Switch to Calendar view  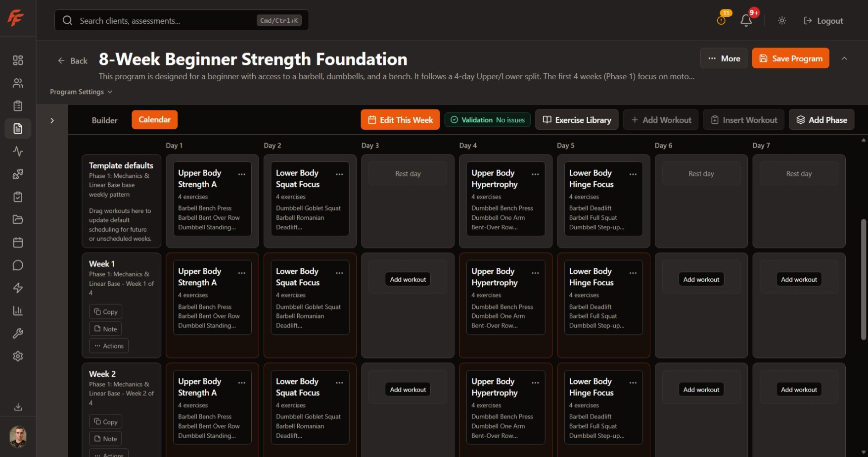pos(154,119)
